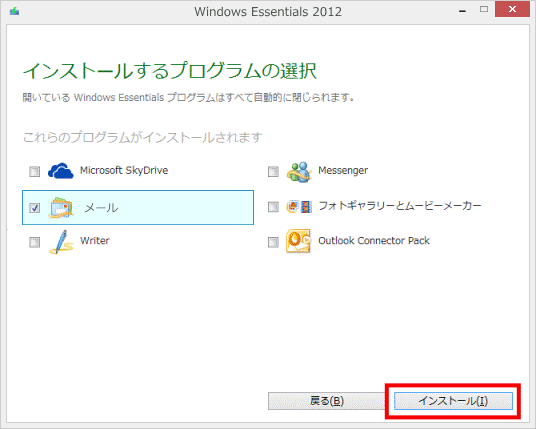This screenshot has width=536, height=429.
Task: Check the Microsoft SkyDrive checkbox
Action: click(x=35, y=171)
